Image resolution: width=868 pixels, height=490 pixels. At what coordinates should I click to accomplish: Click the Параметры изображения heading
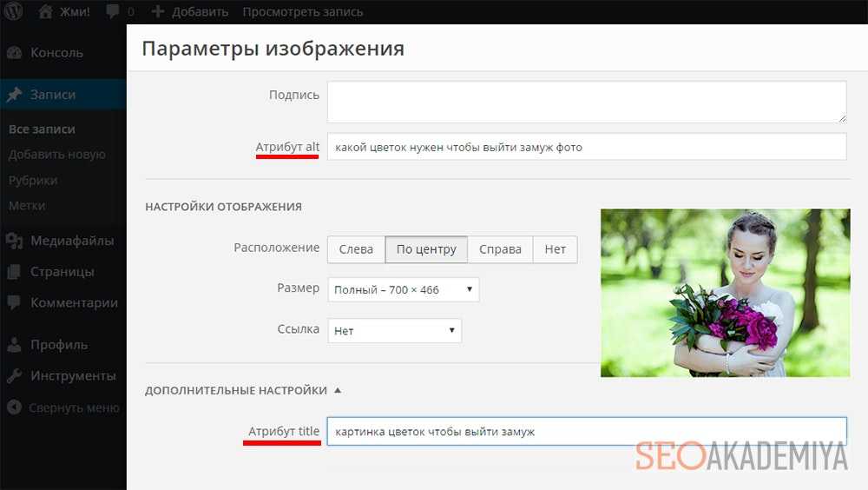point(273,49)
